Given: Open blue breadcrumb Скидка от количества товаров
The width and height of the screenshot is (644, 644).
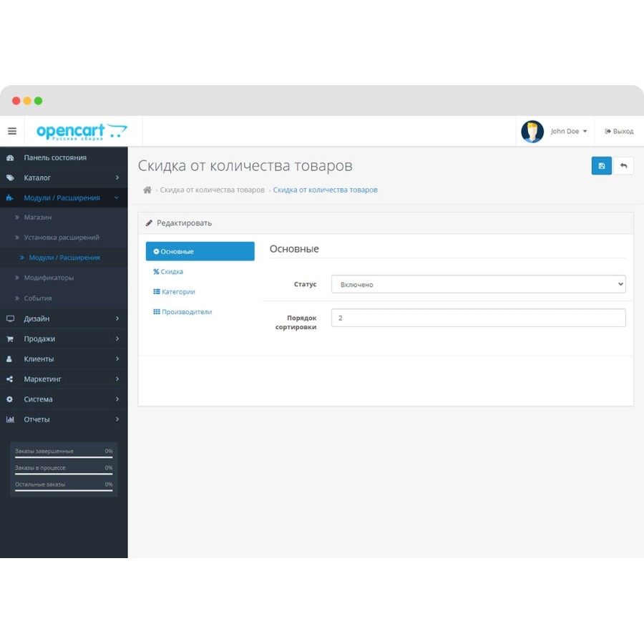Looking at the screenshot, I should [x=325, y=190].
